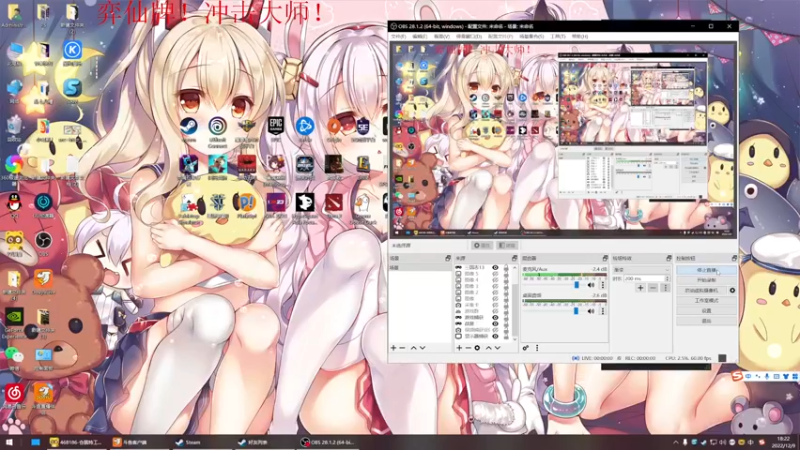The height and width of the screenshot is (450, 800).
Task: Pop out the Controls dock panel
Action: (734, 259)
